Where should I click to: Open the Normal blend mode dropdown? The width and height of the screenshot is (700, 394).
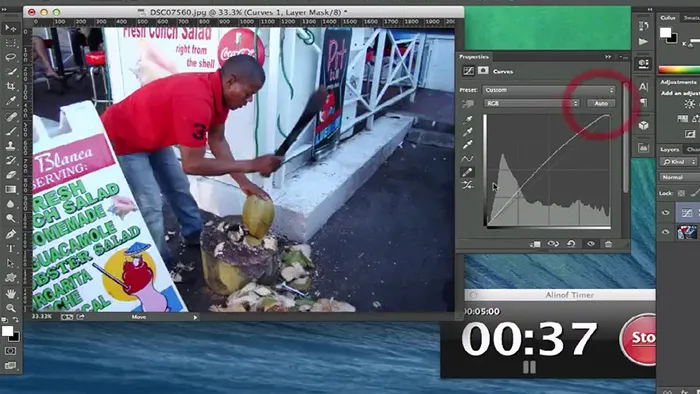679,177
